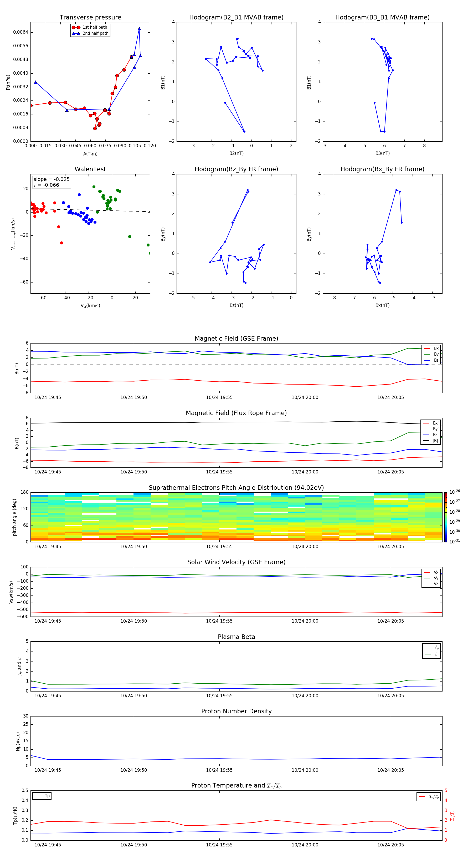Click 'Magnetic Field (GSE Frame)' title
The height and width of the screenshot is (868, 473).
tap(236, 339)
